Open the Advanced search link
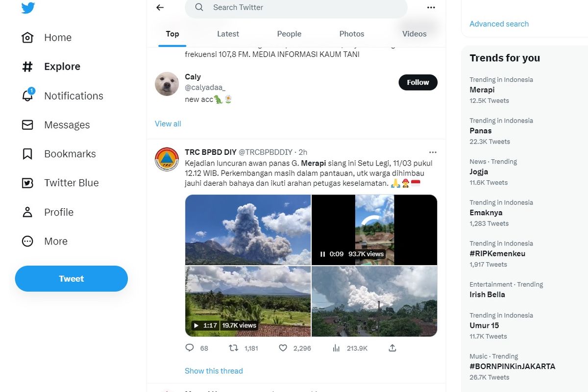588x392 pixels. (499, 24)
